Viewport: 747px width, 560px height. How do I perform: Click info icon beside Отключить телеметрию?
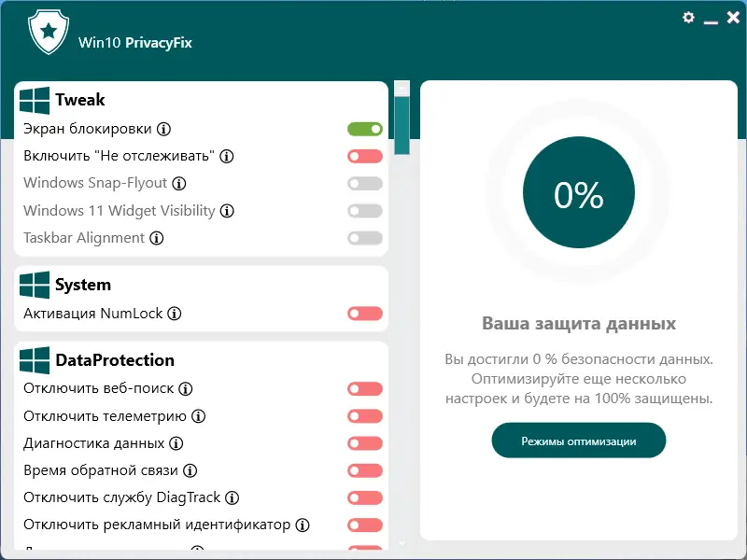point(198,416)
